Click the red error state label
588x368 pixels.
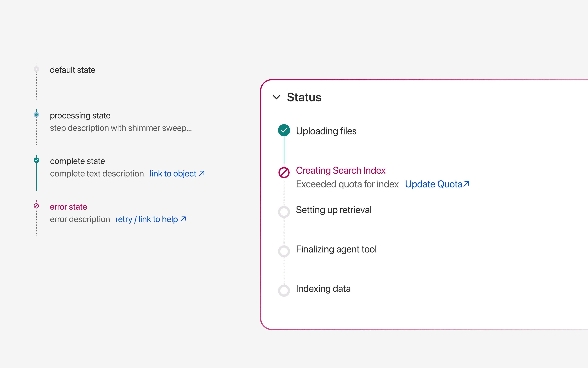click(68, 207)
